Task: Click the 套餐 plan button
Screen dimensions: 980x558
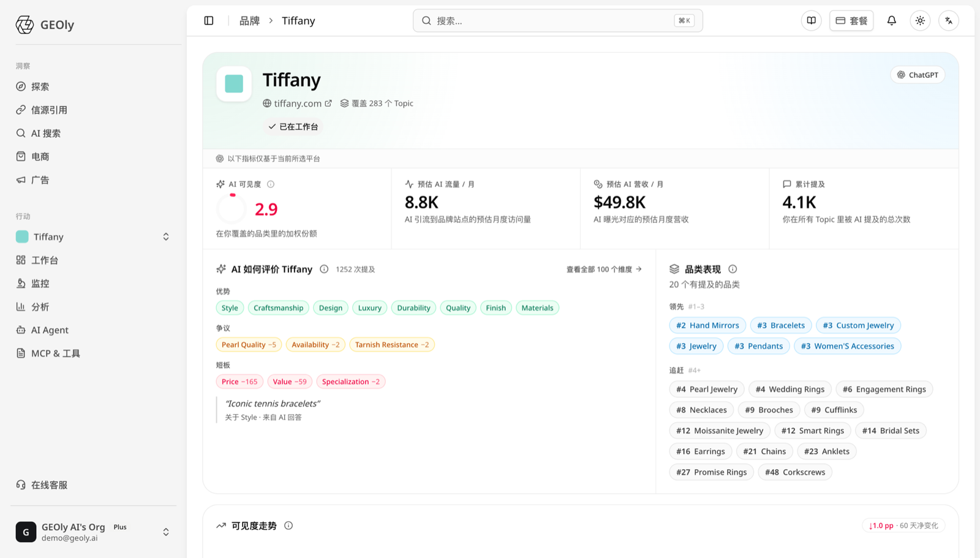Action: pos(851,21)
